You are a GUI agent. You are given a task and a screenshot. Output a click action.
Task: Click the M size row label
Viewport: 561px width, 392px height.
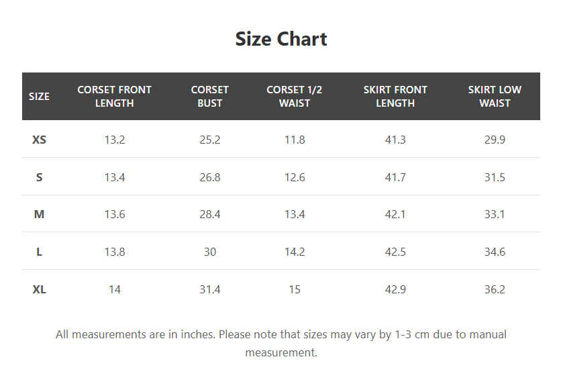39,214
